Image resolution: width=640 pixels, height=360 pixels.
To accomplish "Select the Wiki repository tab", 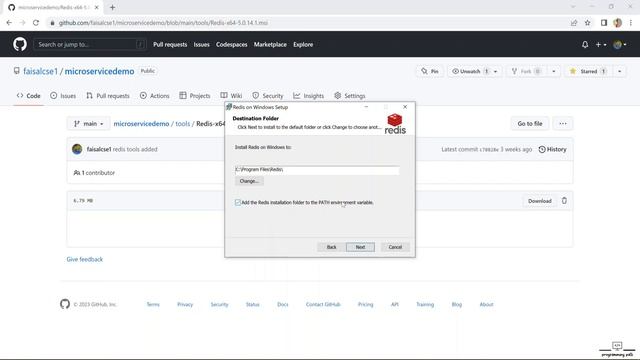I will (231, 96).
